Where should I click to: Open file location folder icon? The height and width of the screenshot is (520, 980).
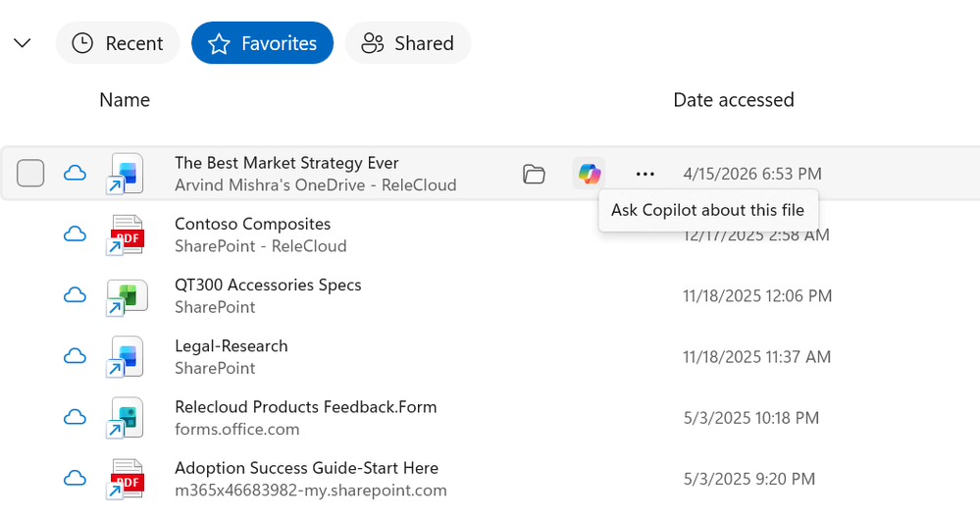(x=534, y=175)
